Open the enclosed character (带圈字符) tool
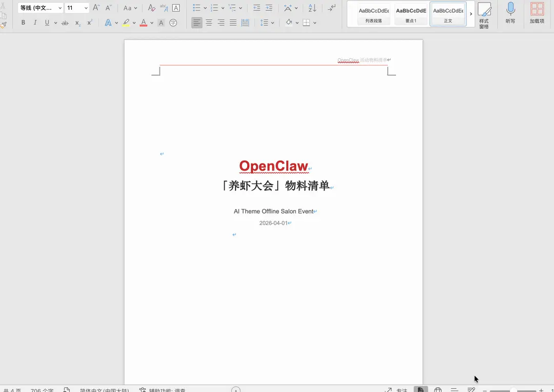The height and width of the screenshot is (392, 554). 173,23
